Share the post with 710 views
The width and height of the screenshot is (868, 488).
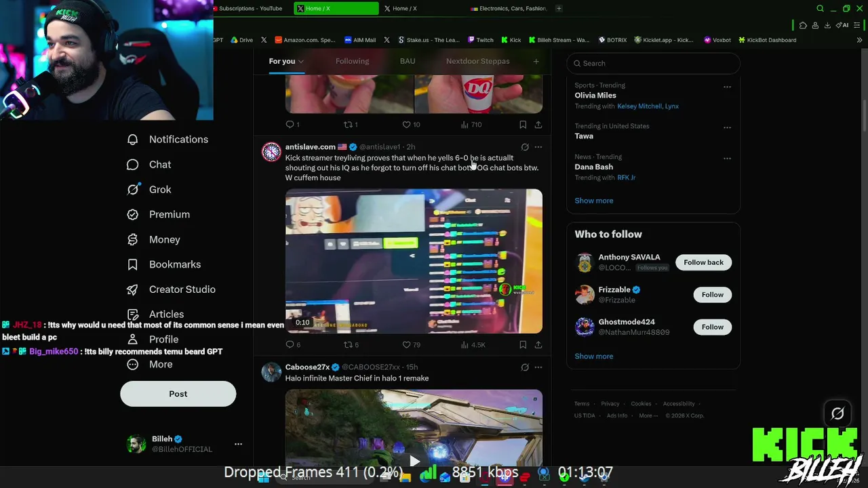click(x=538, y=125)
